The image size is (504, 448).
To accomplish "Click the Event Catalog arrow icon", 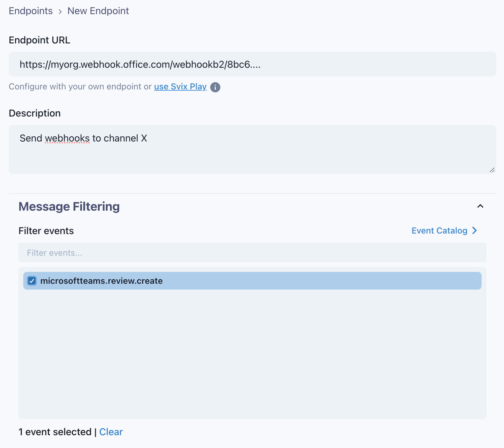I will coord(475,231).
